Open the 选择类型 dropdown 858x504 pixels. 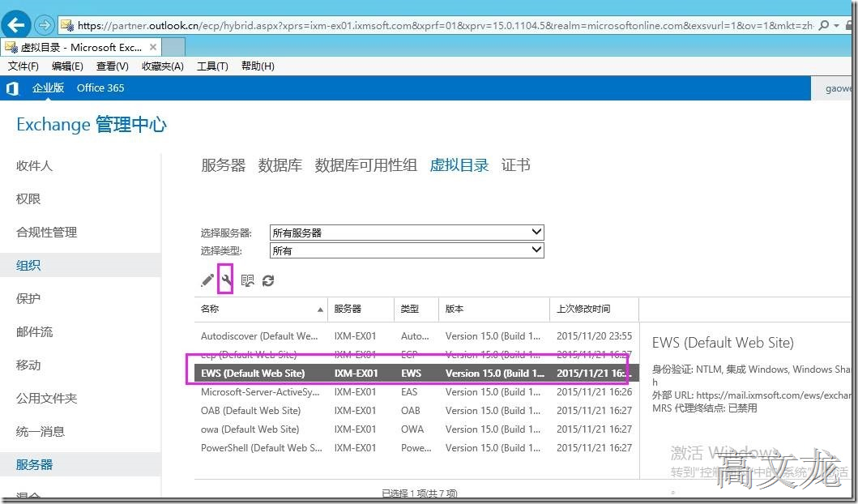point(407,250)
